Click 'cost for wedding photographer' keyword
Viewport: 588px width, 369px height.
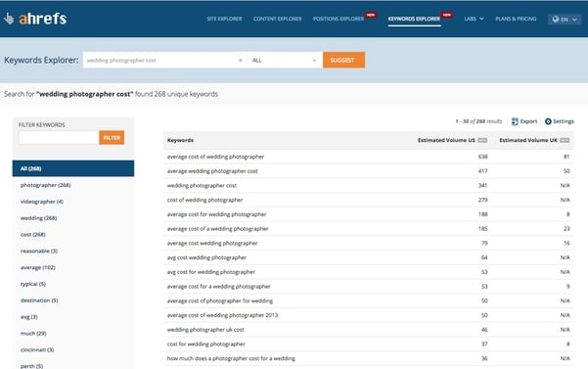(205, 345)
